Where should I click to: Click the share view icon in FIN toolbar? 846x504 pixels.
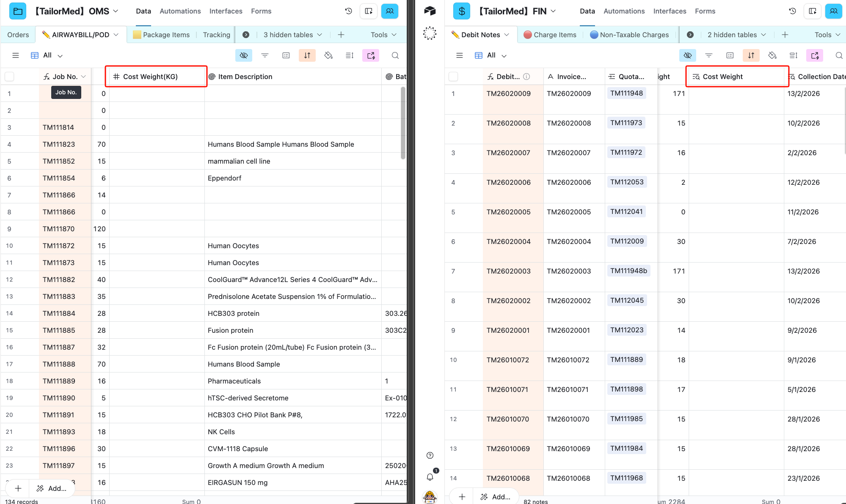click(x=815, y=55)
